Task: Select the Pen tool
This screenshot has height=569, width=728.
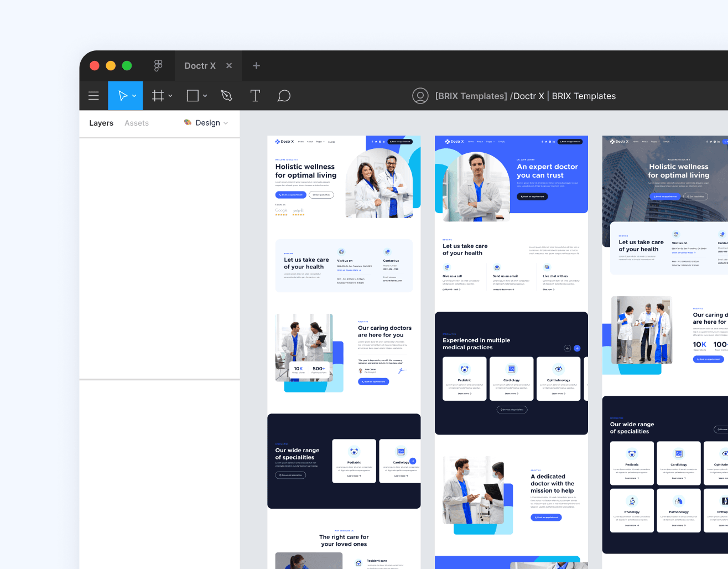Action: 226,95
